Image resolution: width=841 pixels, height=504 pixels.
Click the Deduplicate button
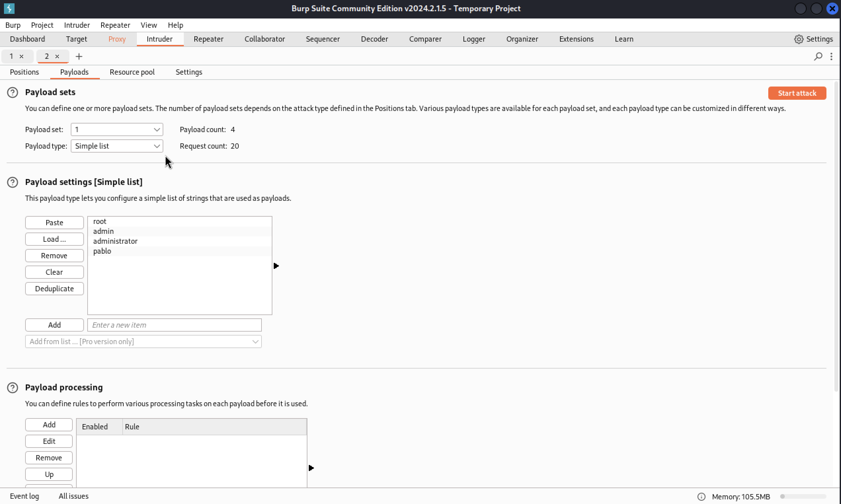(x=54, y=289)
